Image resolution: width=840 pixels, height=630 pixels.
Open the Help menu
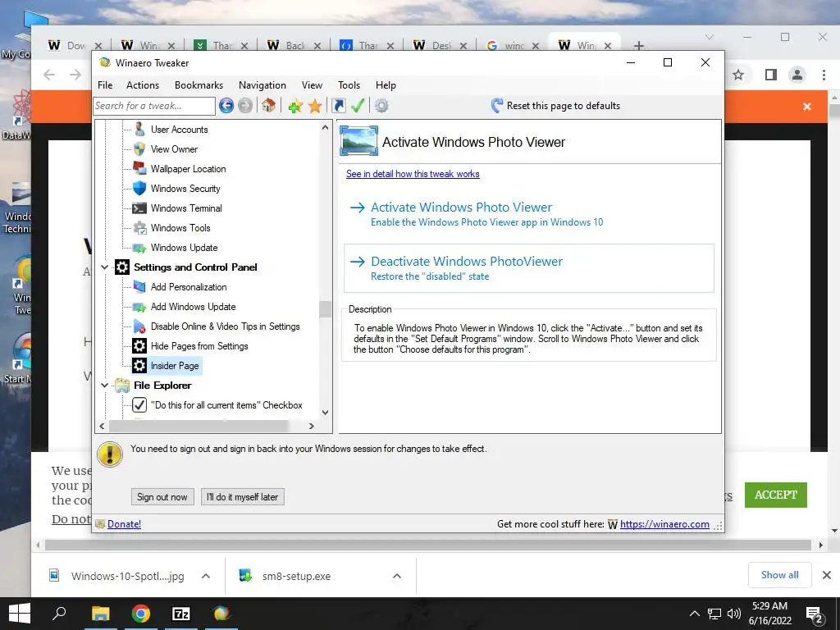(386, 85)
